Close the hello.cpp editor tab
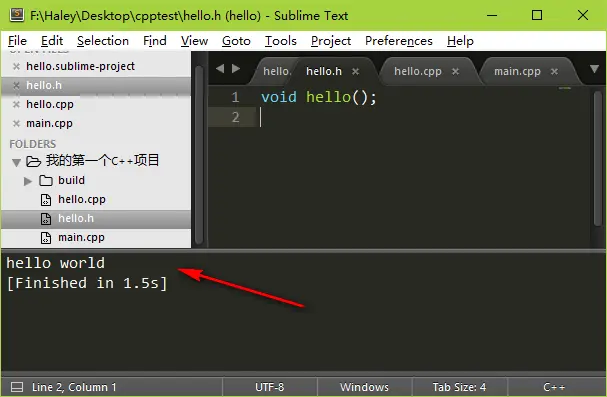 (x=455, y=72)
